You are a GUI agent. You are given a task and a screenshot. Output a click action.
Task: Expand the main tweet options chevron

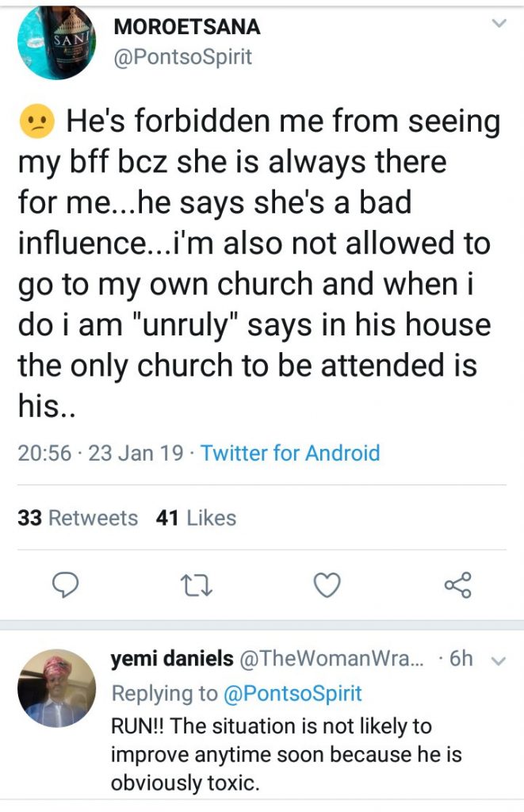pyautogui.click(x=498, y=25)
